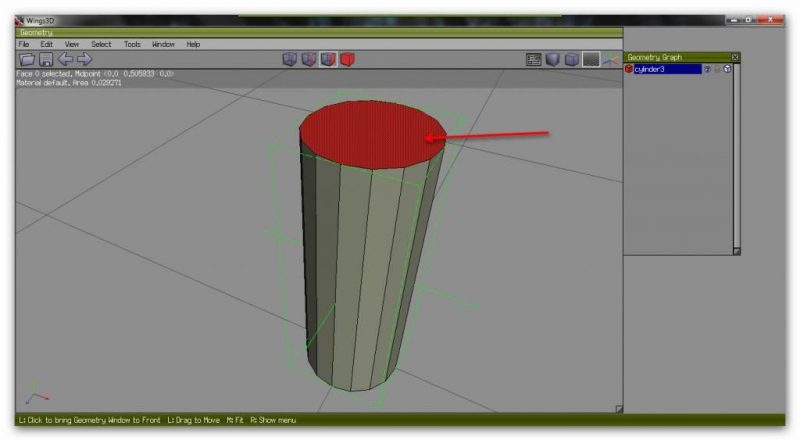
Task: Switch to face selection mode cube
Action: pos(328,60)
